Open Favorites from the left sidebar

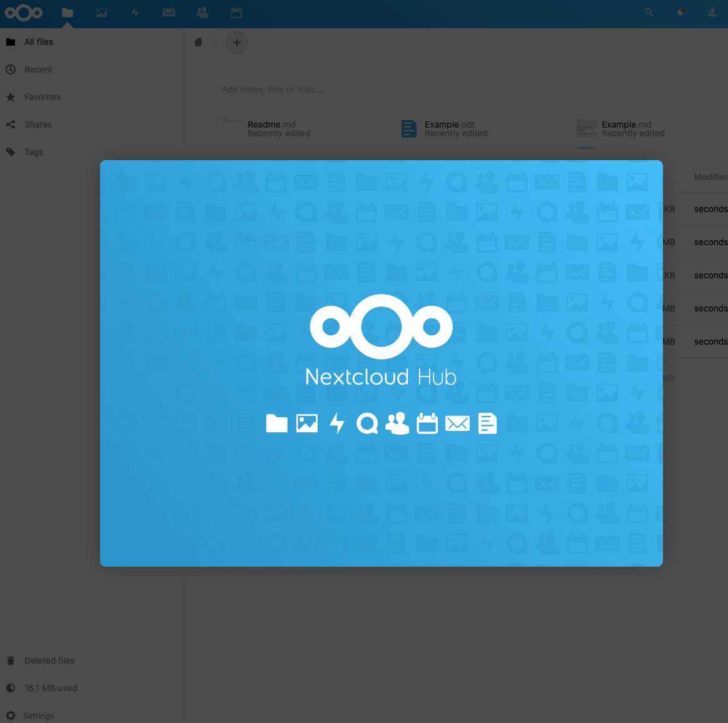pos(43,97)
